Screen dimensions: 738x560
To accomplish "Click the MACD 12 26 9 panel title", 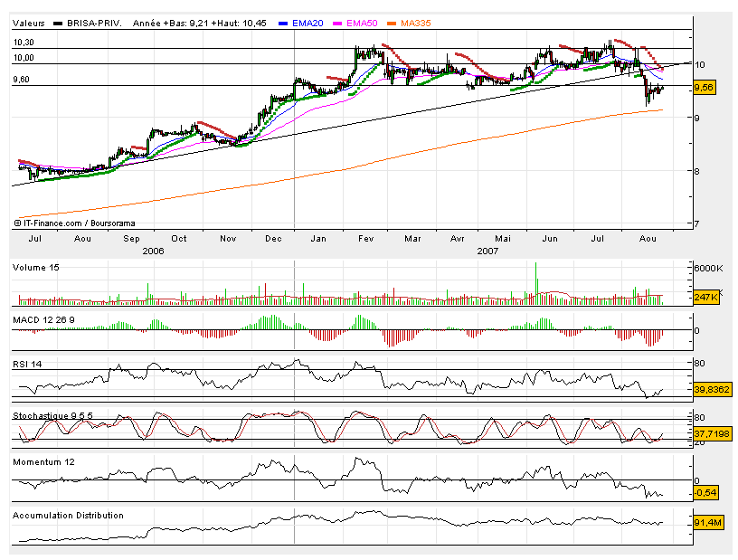I will point(43,319).
